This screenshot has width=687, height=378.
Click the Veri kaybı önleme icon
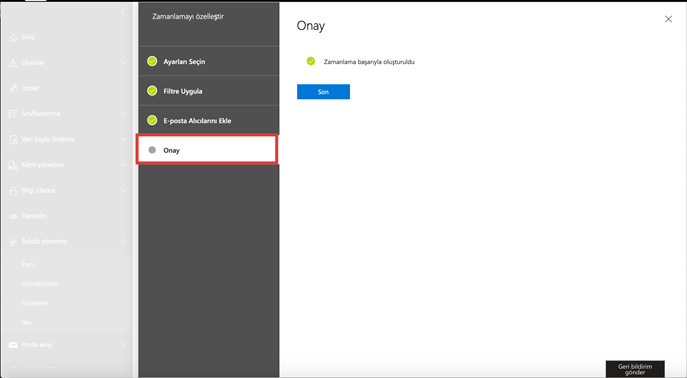pos(13,140)
